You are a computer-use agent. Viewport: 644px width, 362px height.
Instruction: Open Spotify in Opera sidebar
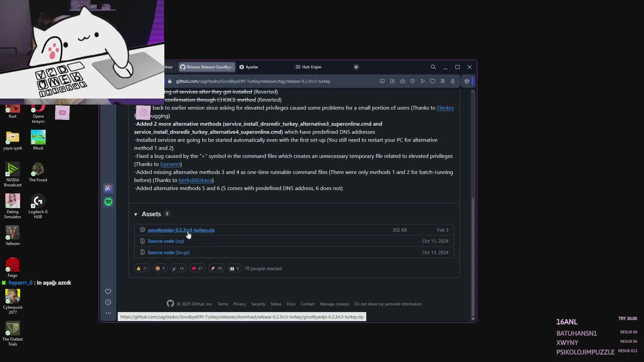(x=108, y=202)
